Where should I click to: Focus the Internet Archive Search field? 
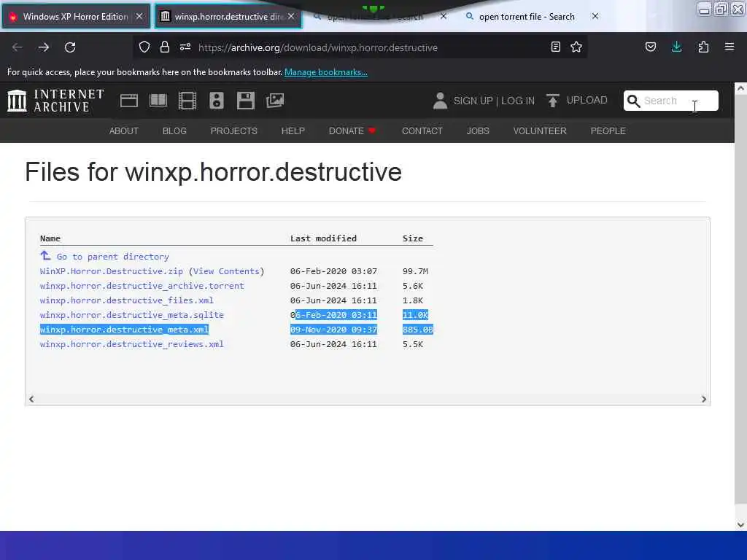[671, 101]
